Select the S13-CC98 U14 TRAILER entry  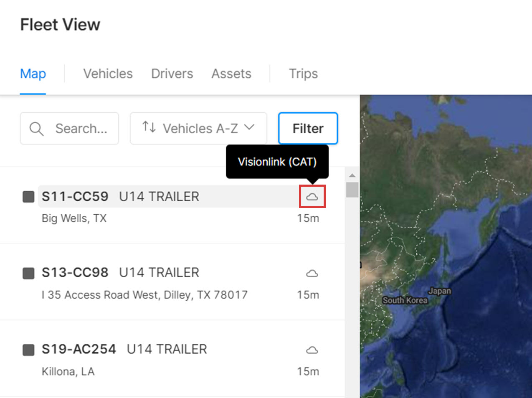[172, 282]
